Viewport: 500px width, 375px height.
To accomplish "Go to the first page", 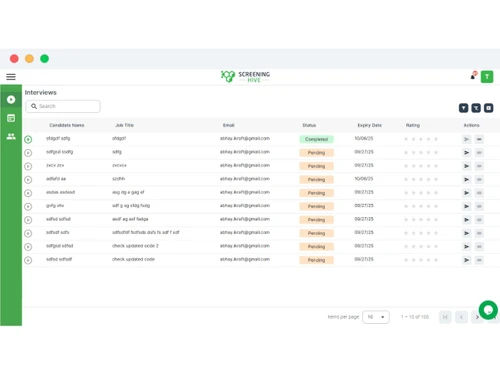I will tap(445, 317).
